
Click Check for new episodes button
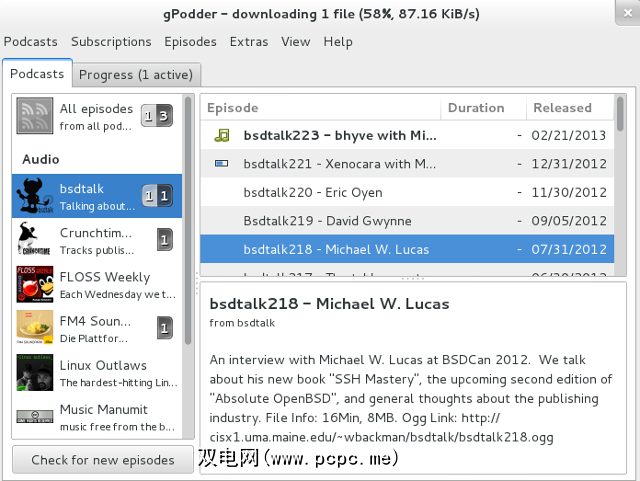[103, 460]
